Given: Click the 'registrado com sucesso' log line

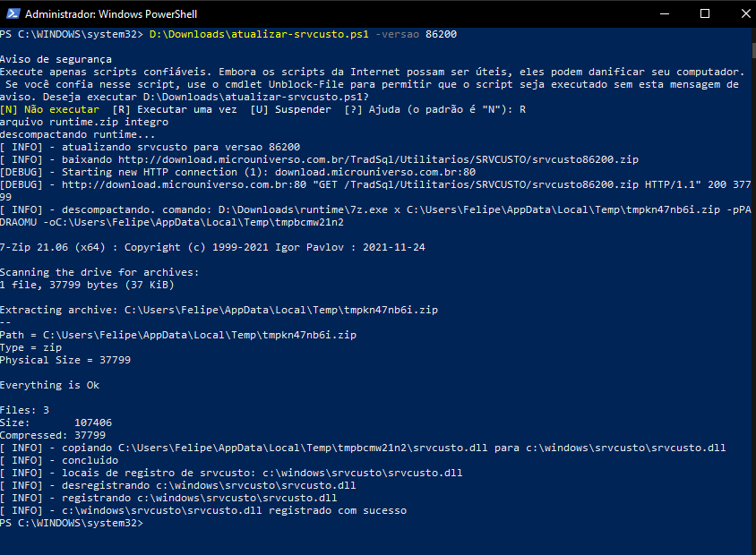Looking at the screenshot, I should [203, 510].
